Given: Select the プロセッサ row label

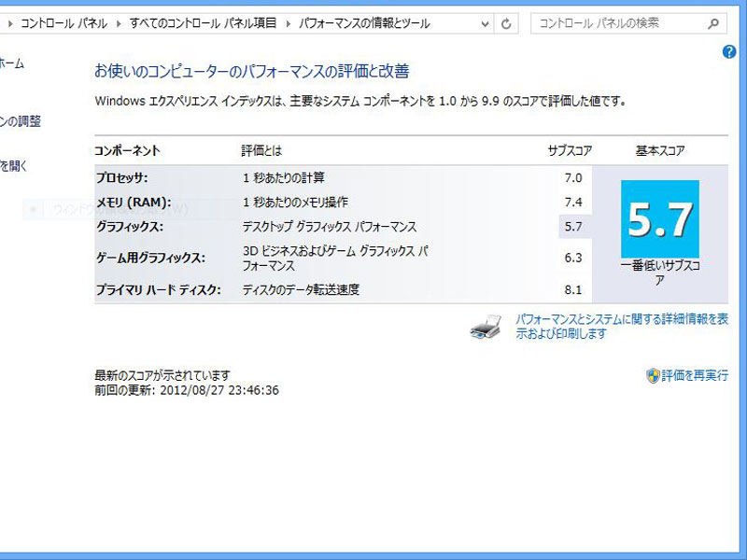Looking at the screenshot, I should (122, 178).
